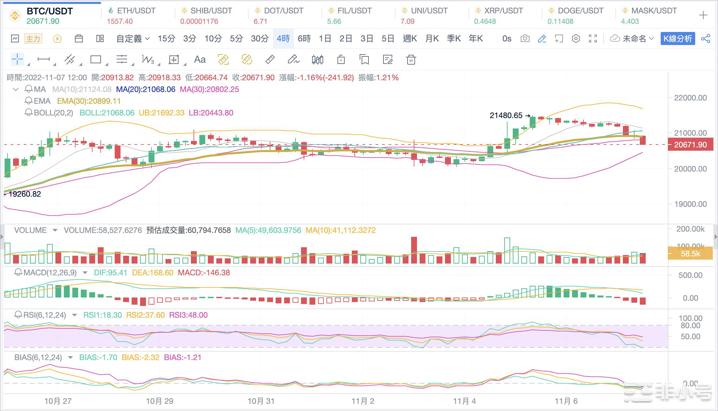Screen dimensions: 718x411
Task: Click the K線分析 button
Action: pos(686,38)
